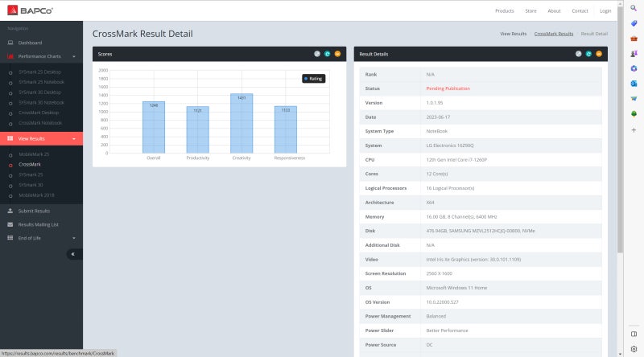Click the Edge sidebar hide-panel icon
Image resolution: width=644 pixels, height=357 pixels.
[634, 334]
